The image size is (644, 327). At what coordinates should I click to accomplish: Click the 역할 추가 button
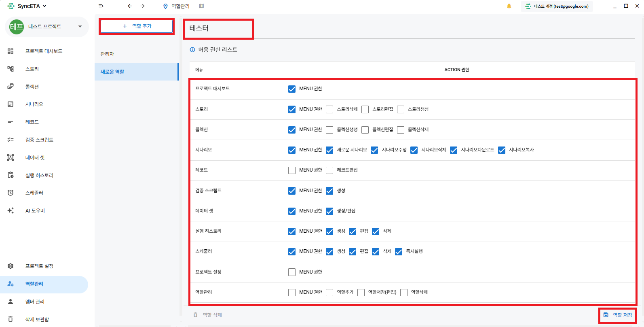(137, 26)
